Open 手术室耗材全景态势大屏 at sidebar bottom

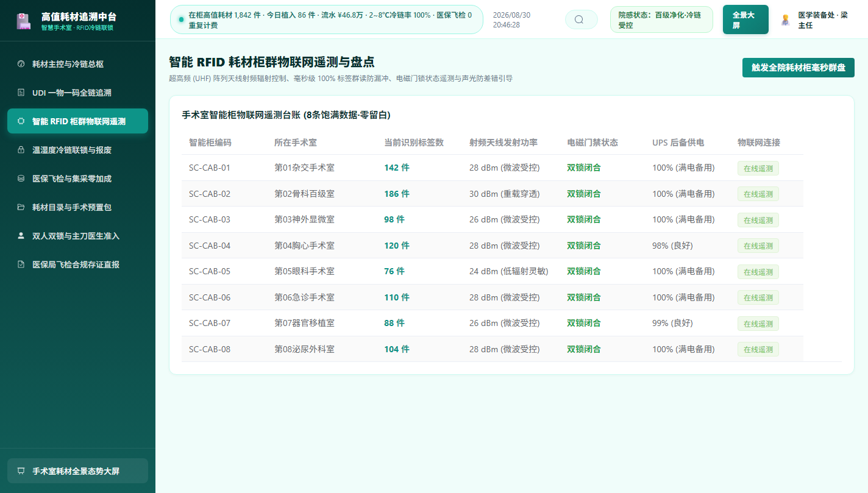click(77, 471)
